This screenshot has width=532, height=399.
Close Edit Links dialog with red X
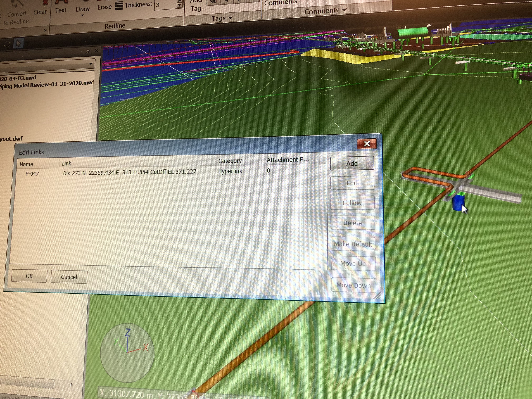click(x=367, y=144)
